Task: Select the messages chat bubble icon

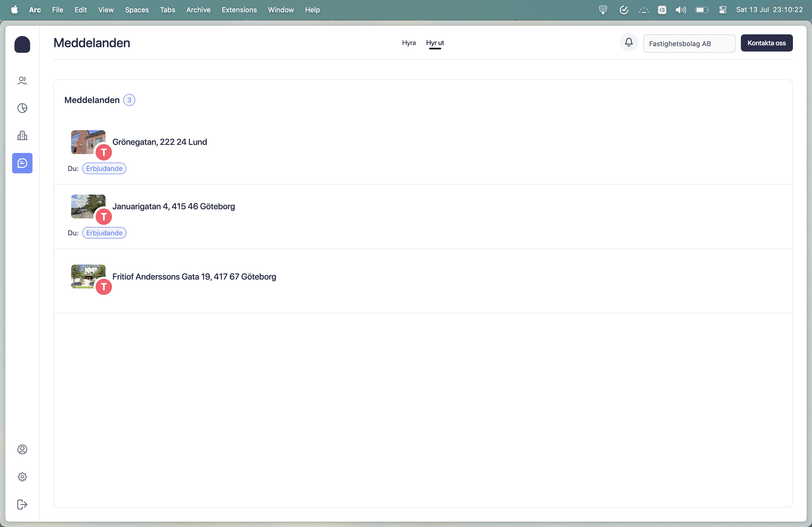Action: tap(22, 163)
